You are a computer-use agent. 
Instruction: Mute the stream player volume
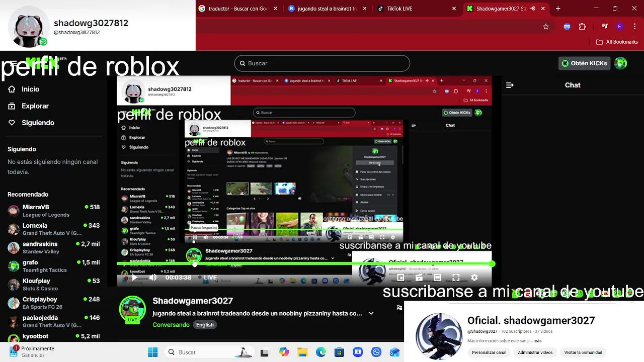pos(153,278)
